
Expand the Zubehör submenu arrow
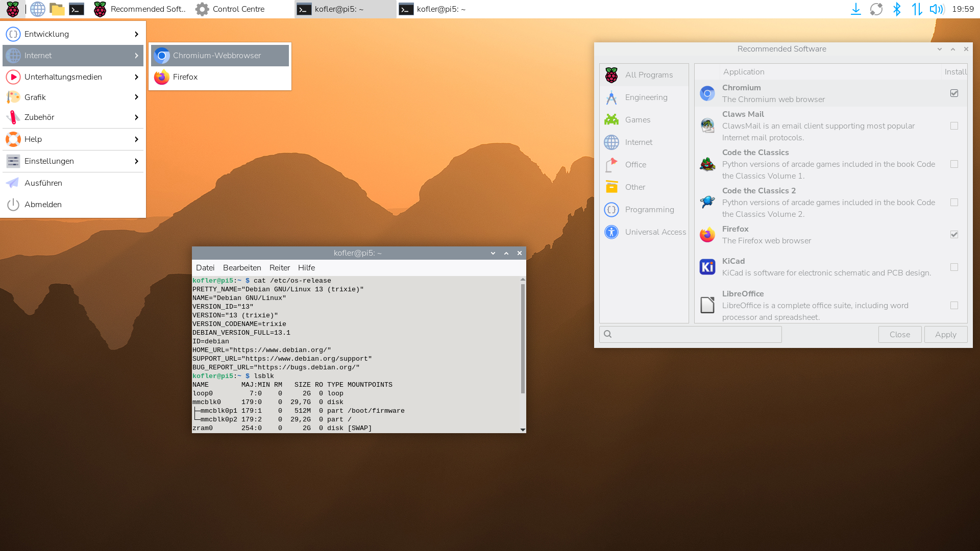pos(136,117)
